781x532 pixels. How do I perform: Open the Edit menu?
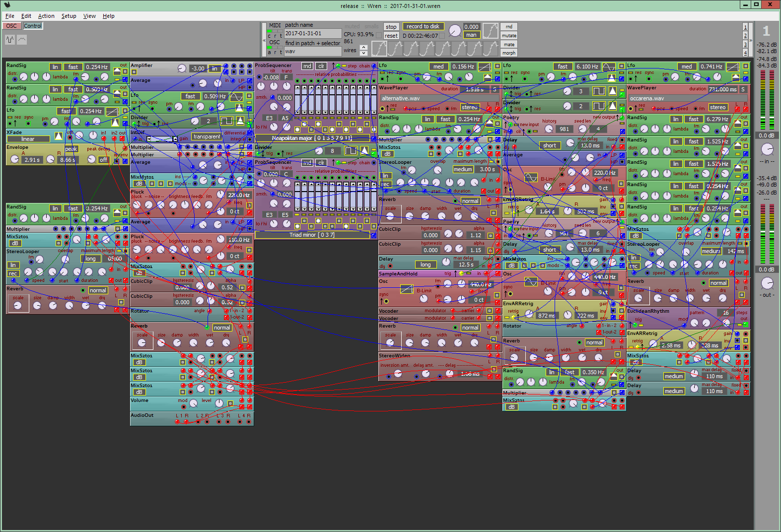[x=26, y=16]
